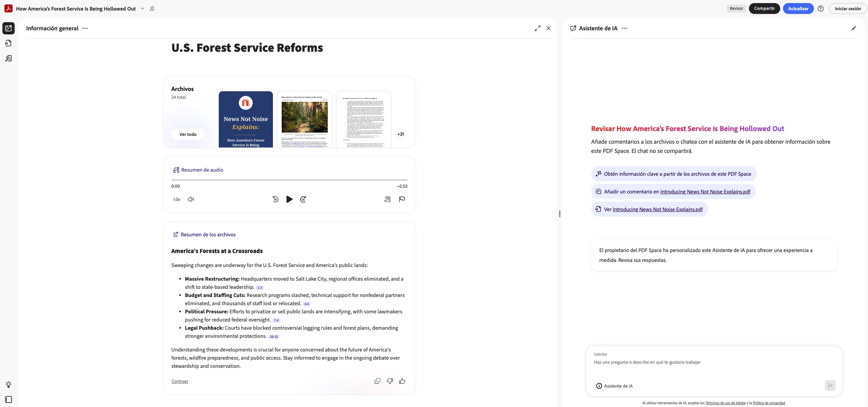Click the U.S. Forest Service Reforms title

pos(247,48)
